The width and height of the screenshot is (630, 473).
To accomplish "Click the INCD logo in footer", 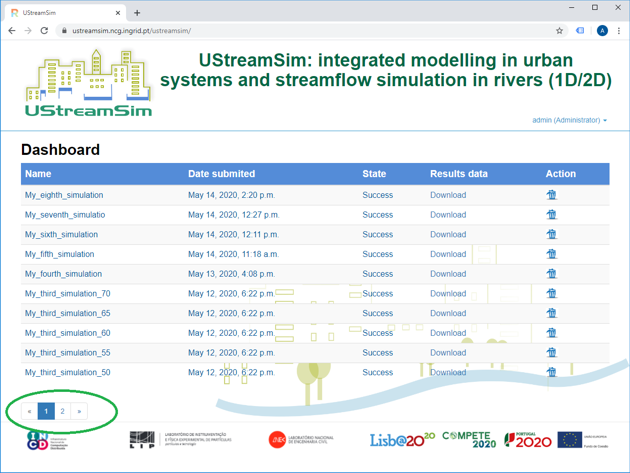I will pyautogui.click(x=47, y=440).
